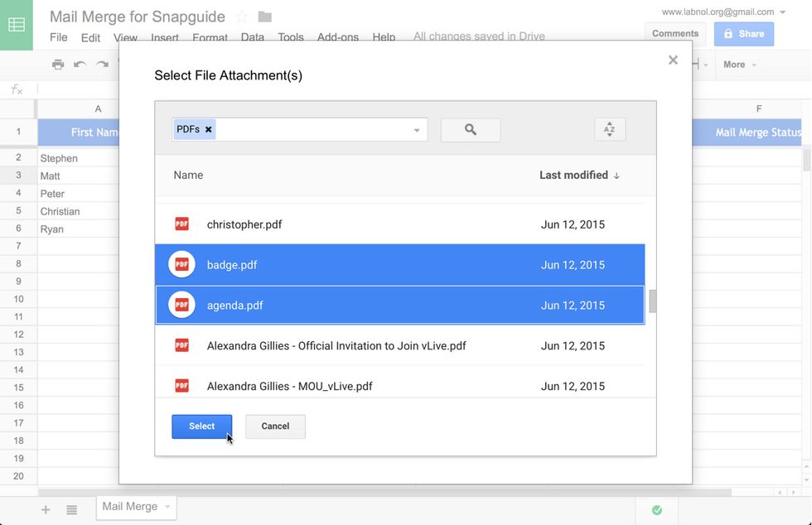Open the More toolbar dropdown
This screenshot has width=812, height=525.
738,64
